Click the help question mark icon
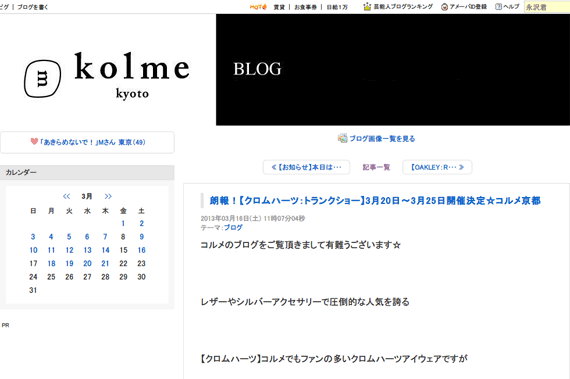This screenshot has height=379, width=570. (499, 7)
